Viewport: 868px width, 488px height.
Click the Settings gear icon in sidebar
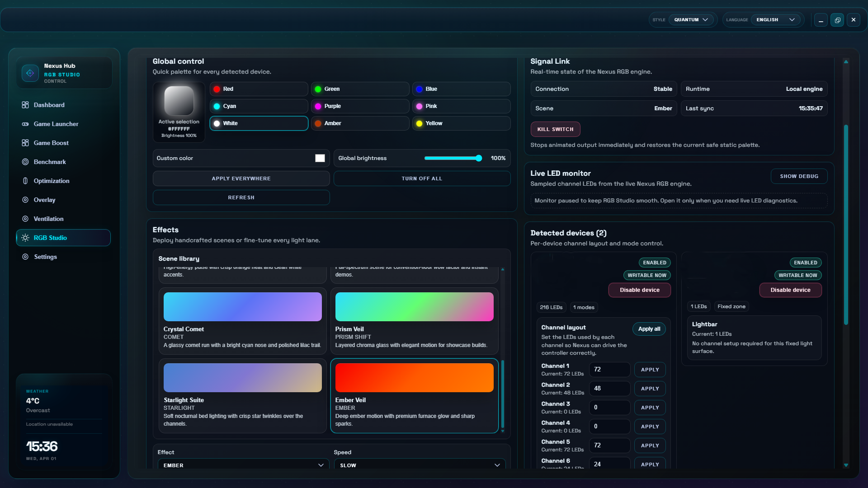[25, 257]
